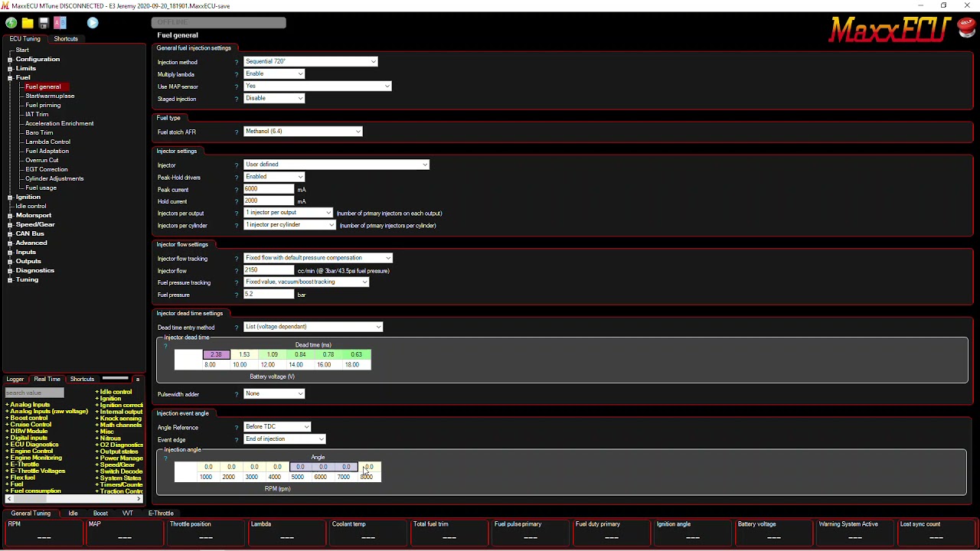Select Overrun Cut in the tree

click(x=41, y=161)
